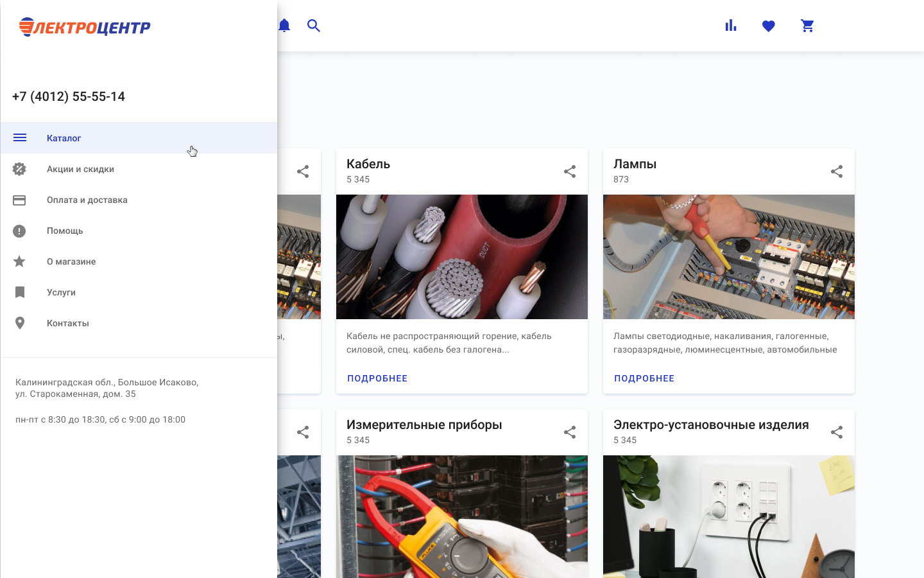Open Контакты from the side drawer
The width and height of the screenshot is (924, 578).
point(67,323)
